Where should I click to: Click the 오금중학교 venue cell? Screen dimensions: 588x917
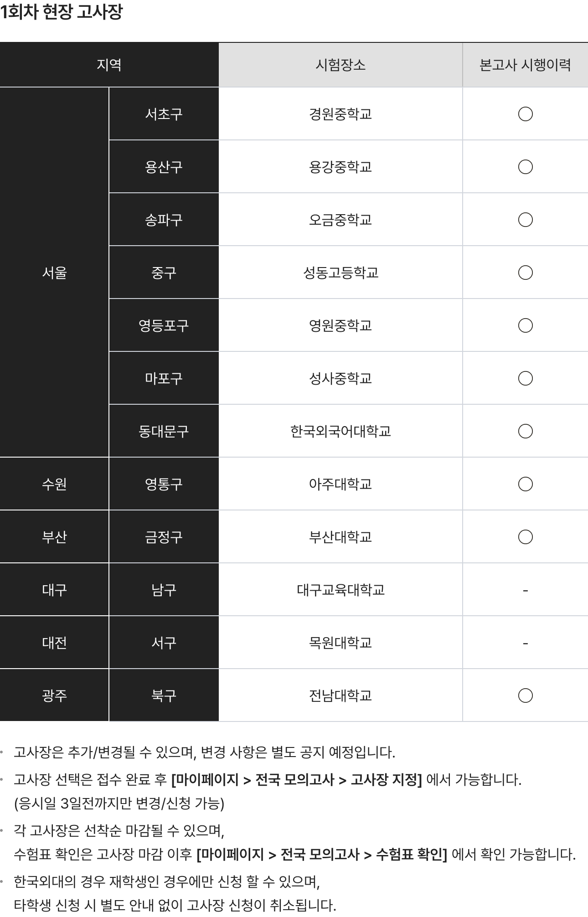(x=340, y=220)
